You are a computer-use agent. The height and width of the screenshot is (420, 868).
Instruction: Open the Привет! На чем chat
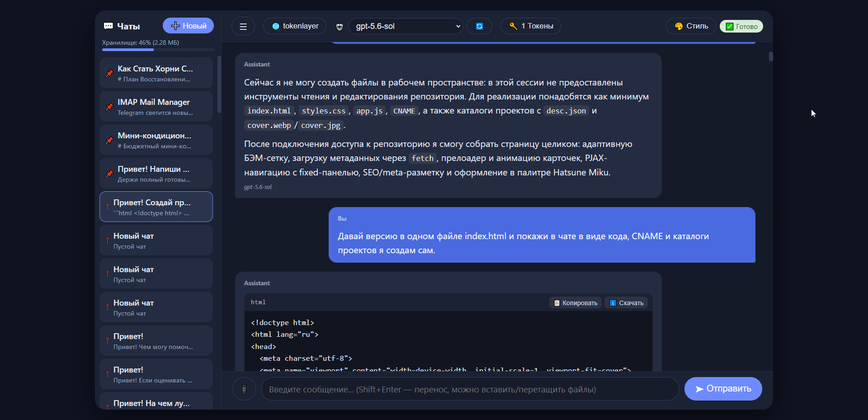pos(156,401)
